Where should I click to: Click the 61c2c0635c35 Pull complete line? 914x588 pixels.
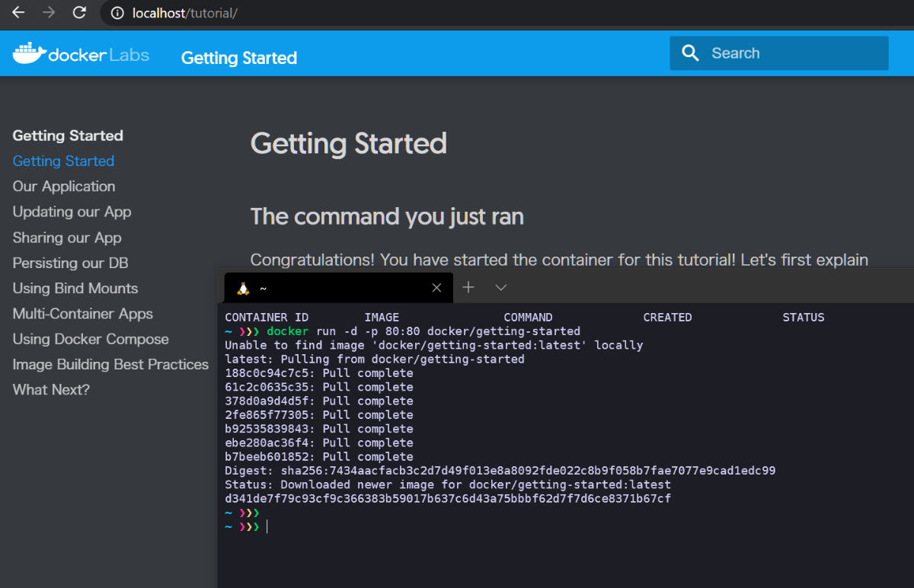319,387
